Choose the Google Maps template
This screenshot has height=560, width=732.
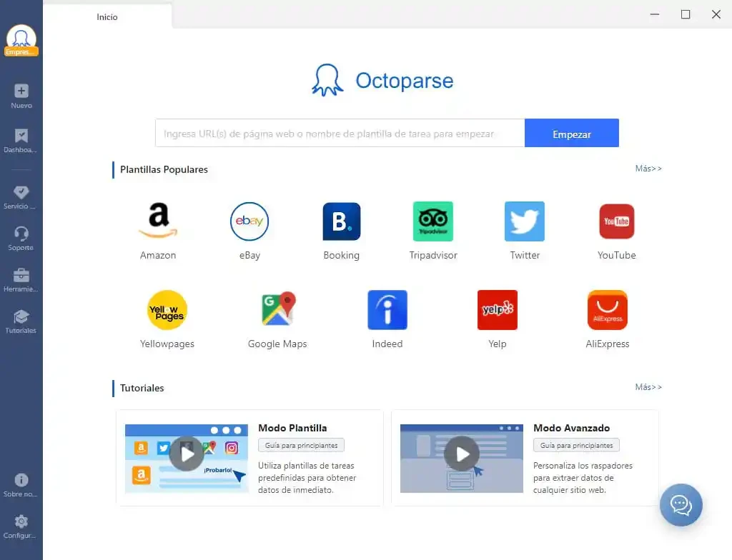pos(278,309)
